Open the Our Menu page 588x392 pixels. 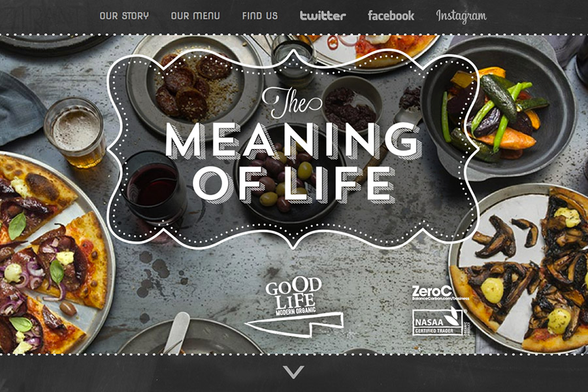[195, 16]
